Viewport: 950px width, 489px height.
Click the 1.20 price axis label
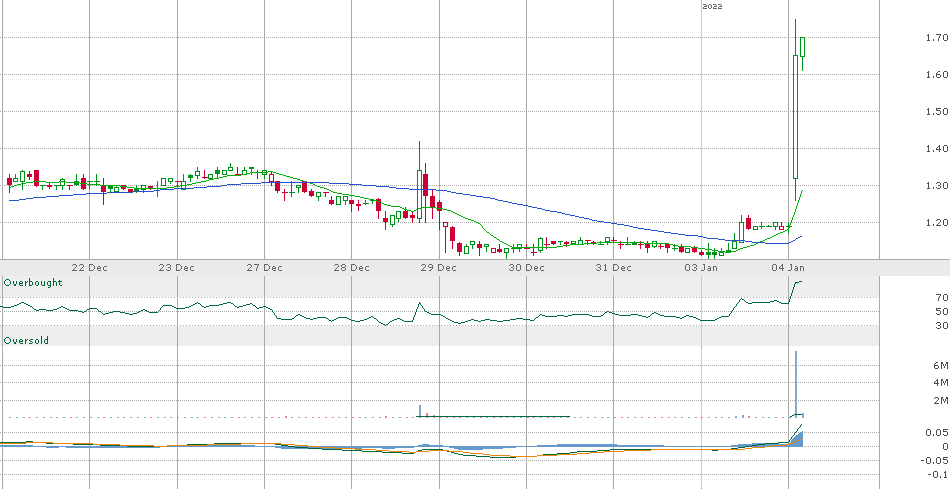937,222
